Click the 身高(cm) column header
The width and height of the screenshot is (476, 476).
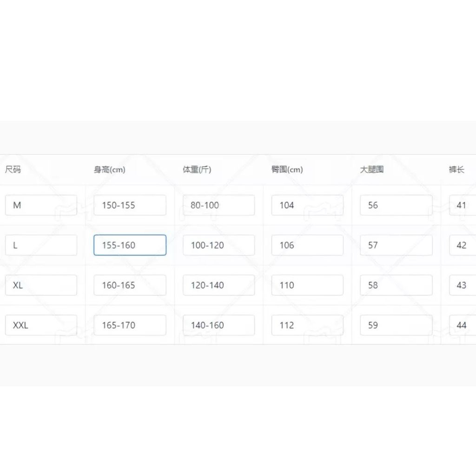(x=110, y=170)
